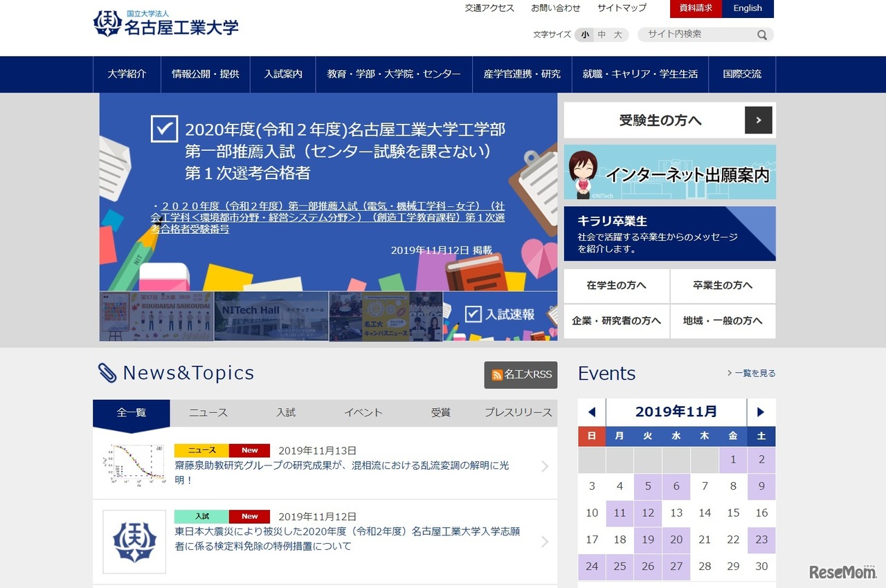Select the 入試 news tab

[286, 413]
